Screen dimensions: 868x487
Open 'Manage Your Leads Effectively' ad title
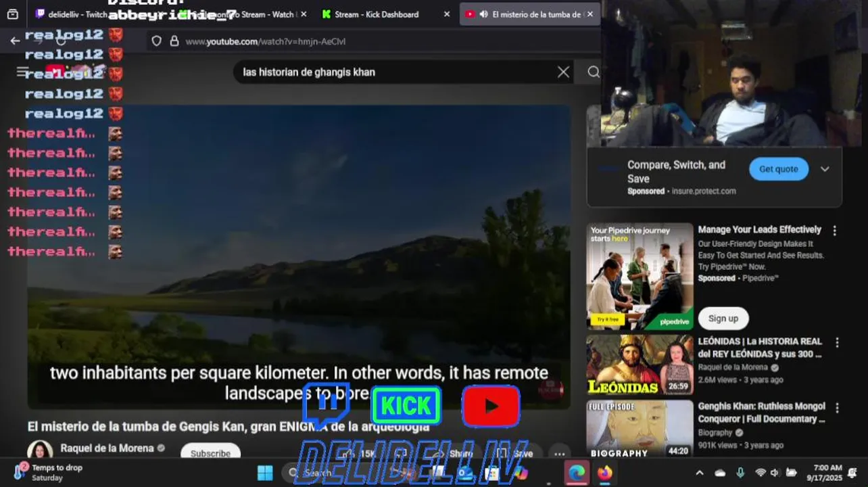click(x=759, y=230)
